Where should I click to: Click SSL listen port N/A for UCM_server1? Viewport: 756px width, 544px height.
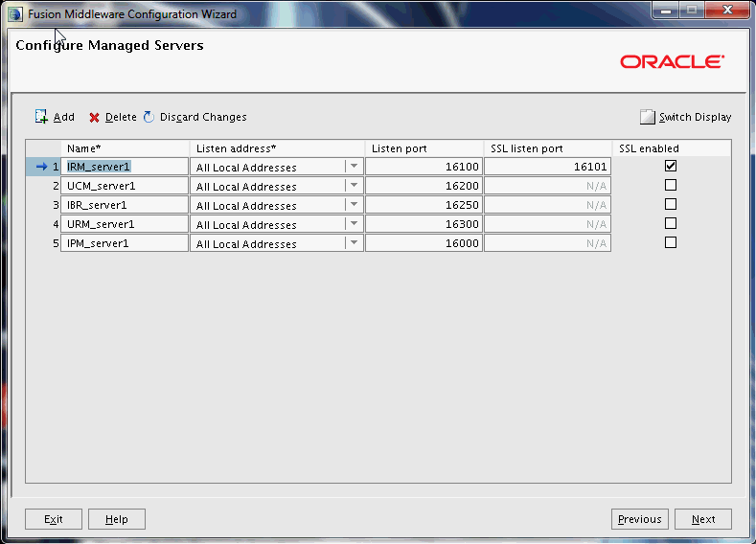coord(548,186)
